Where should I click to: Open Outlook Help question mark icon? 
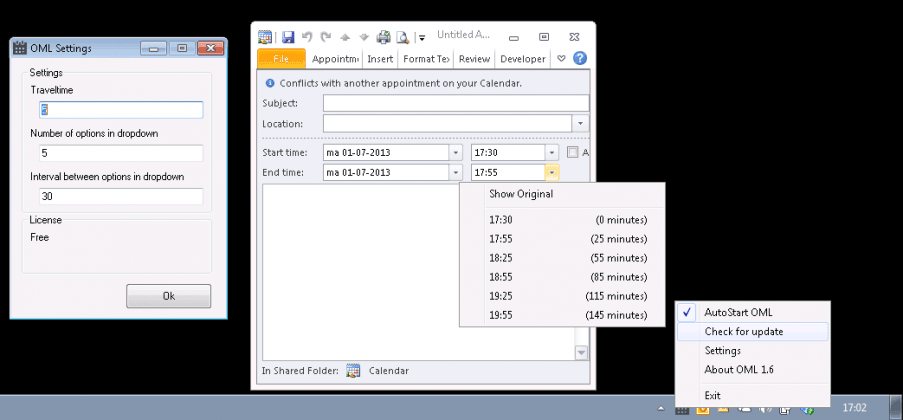tap(580, 58)
